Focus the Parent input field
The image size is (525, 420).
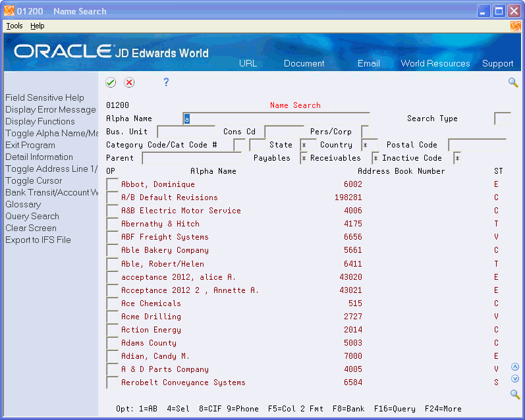coord(192,158)
